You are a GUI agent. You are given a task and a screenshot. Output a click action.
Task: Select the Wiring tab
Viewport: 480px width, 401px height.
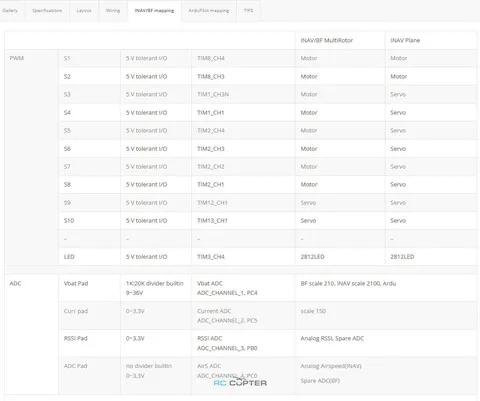point(113,11)
